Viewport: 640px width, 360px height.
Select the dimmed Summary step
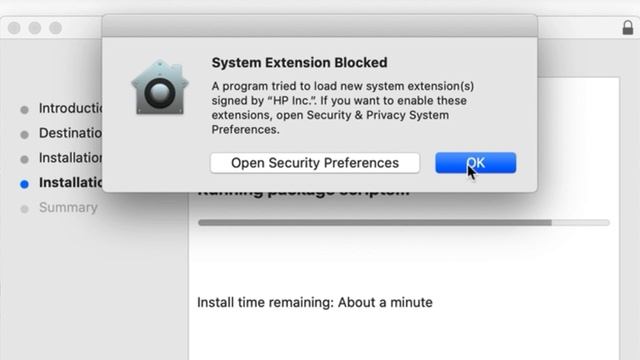[x=68, y=207]
